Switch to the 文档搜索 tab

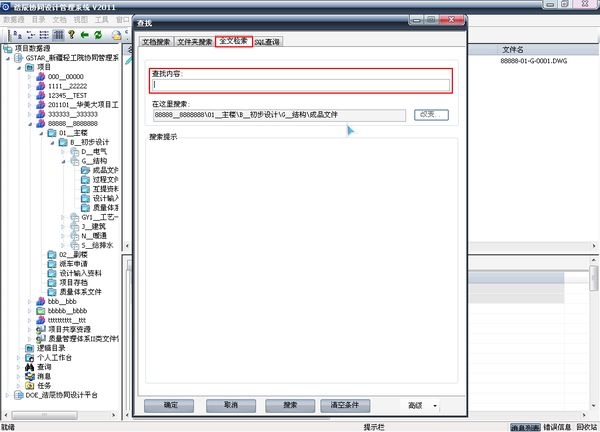click(156, 43)
